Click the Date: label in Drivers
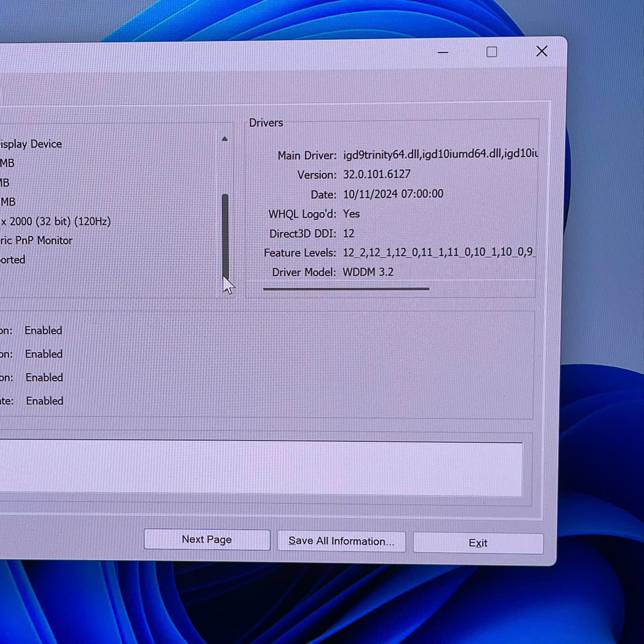644x644 pixels. [323, 195]
